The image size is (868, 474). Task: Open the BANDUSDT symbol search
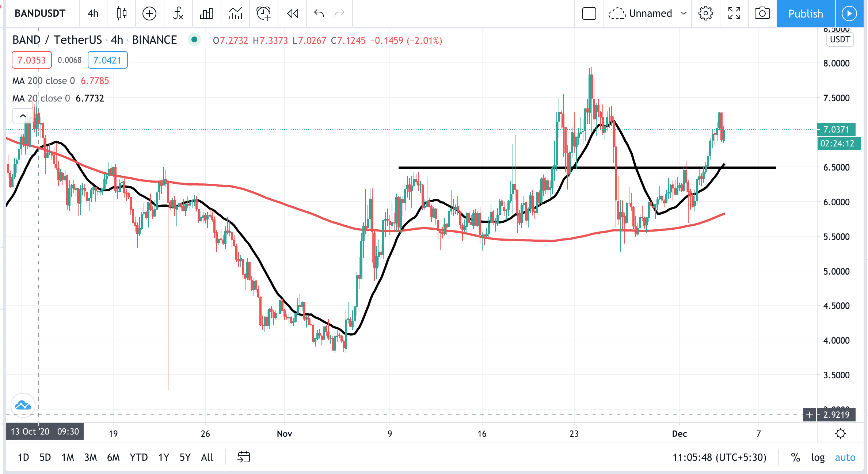click(x=40, y=14)
